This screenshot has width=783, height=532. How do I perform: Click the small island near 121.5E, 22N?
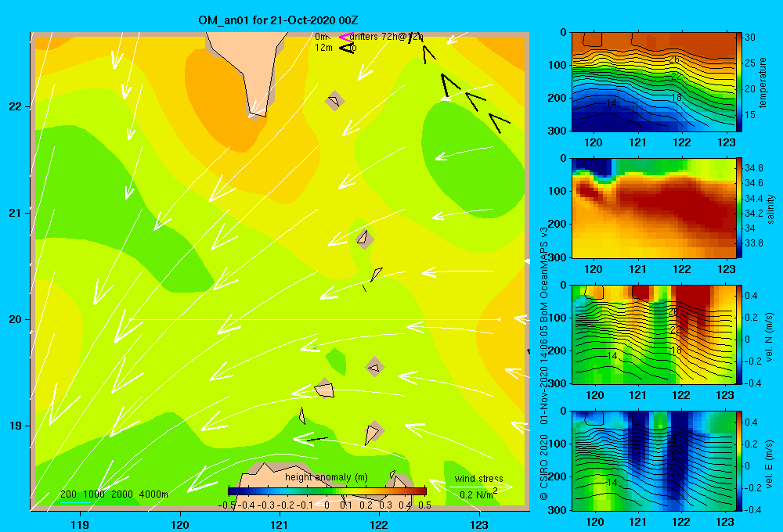[334, 101]
